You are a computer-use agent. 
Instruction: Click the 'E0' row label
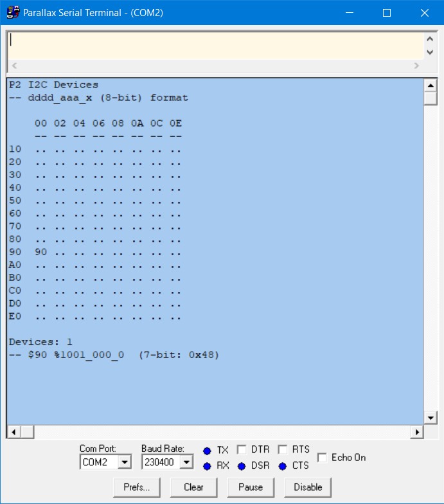(15, 316)
